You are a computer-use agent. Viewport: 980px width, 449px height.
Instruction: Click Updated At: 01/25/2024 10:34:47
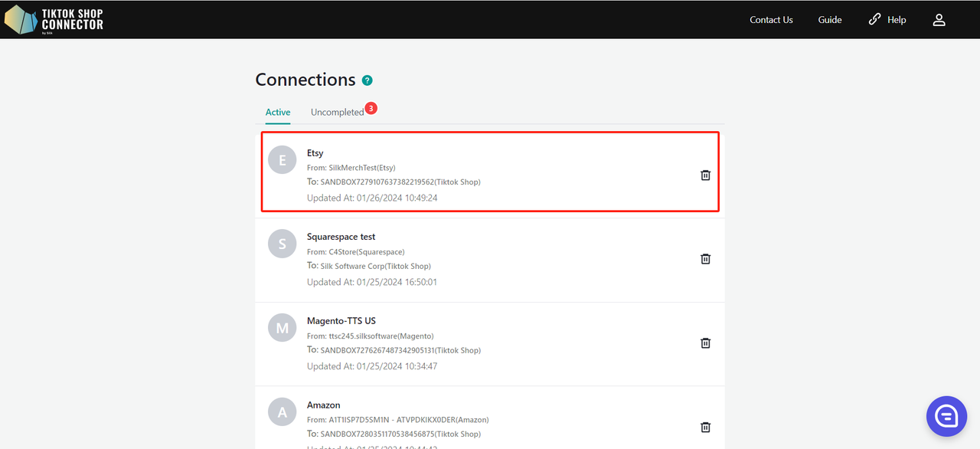pos(372,366)
